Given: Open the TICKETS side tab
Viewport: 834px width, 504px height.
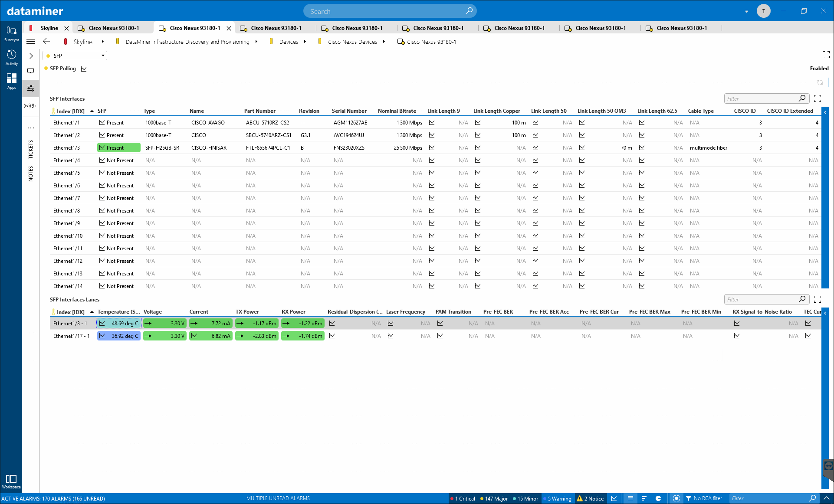Looking at the screenshot, I should 31,149.
